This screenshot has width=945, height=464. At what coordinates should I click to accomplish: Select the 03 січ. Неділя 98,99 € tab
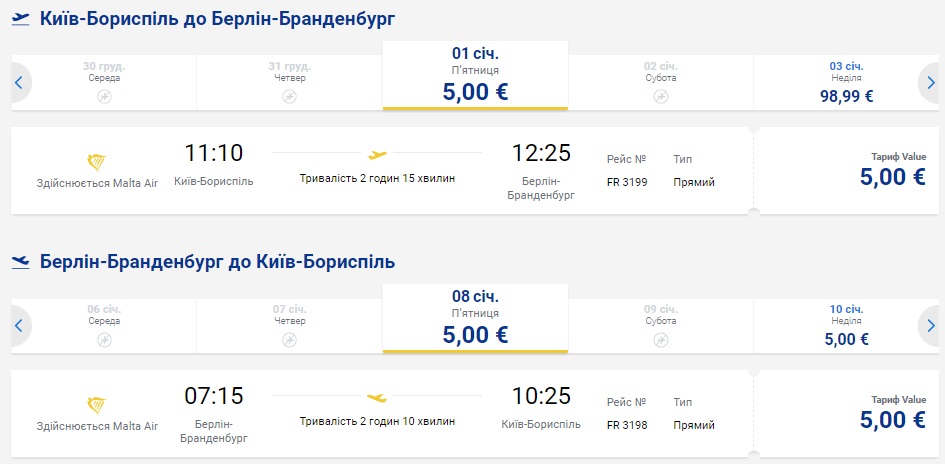(846, 82)
